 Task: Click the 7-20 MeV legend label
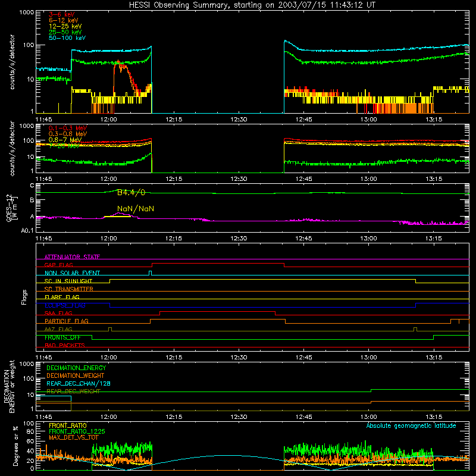pos(64,146)
